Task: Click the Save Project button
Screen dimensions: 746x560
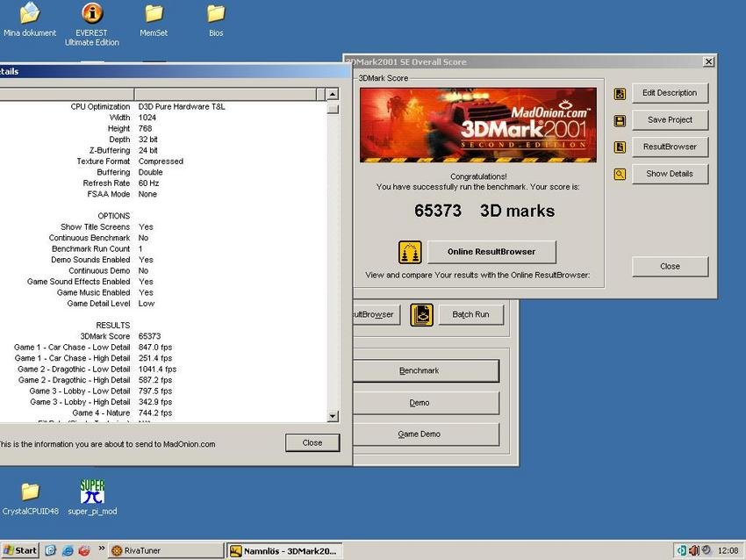Action: point(670,120)
